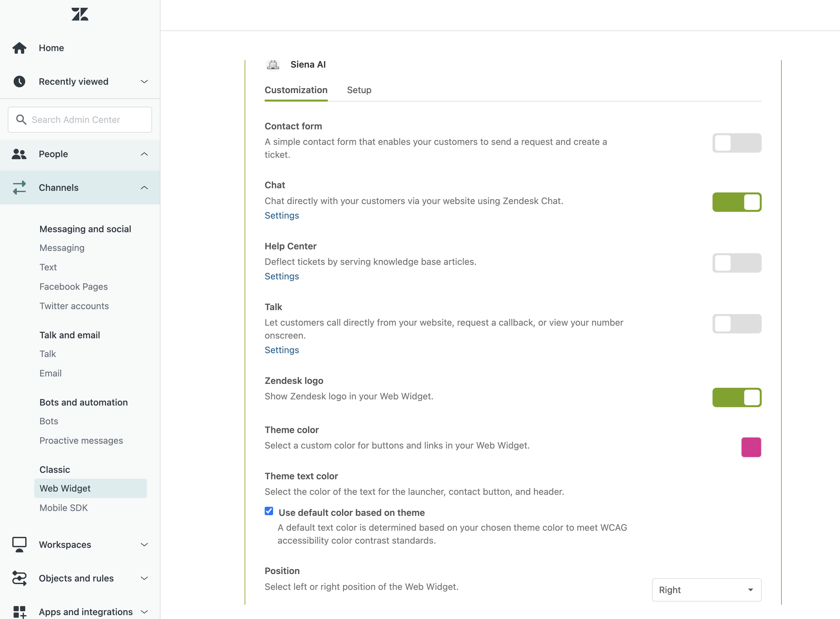This screenshot has height=619, width=840.
Task: Click the Talk Settings link
Action: point(282,350)
